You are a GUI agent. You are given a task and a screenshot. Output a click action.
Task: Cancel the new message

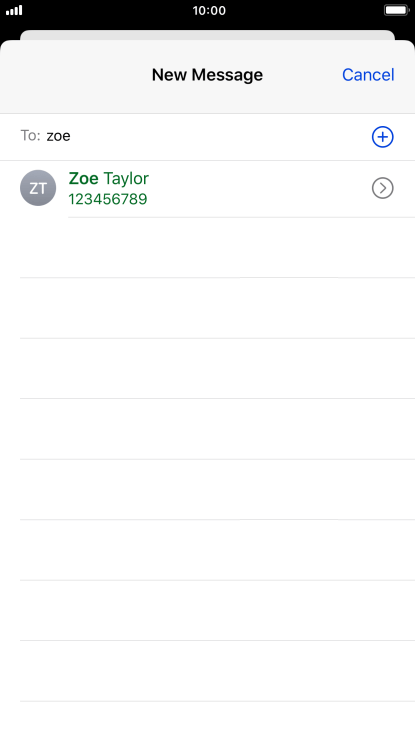point(368,75)
